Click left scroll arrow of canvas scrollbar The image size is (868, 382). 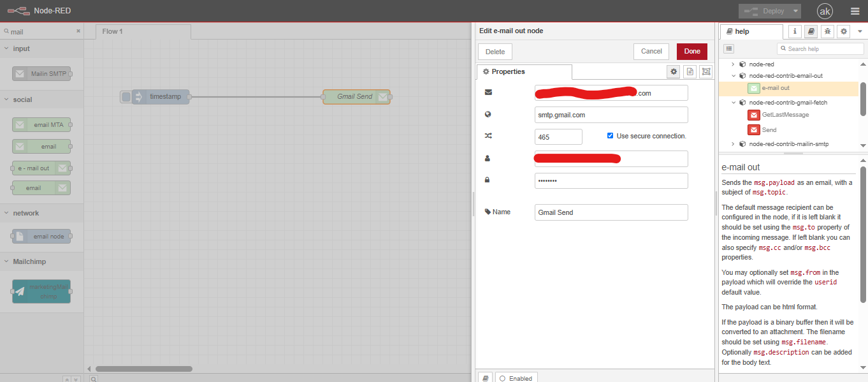pos(89,369)
